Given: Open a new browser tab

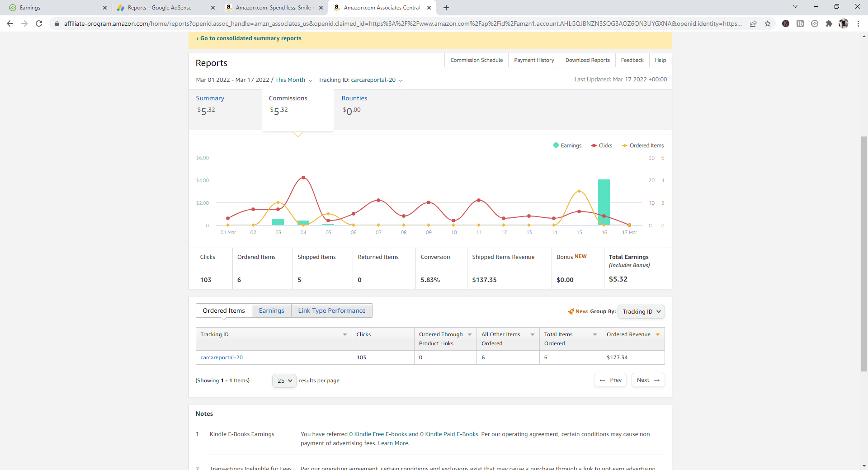Looking at the screenshot, I should tap(446, 8).
